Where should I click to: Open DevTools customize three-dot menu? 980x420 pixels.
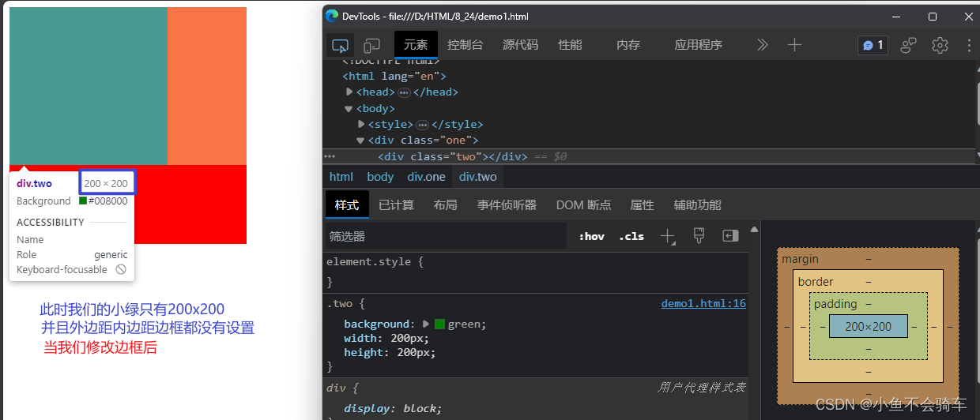tap(969, 45)
